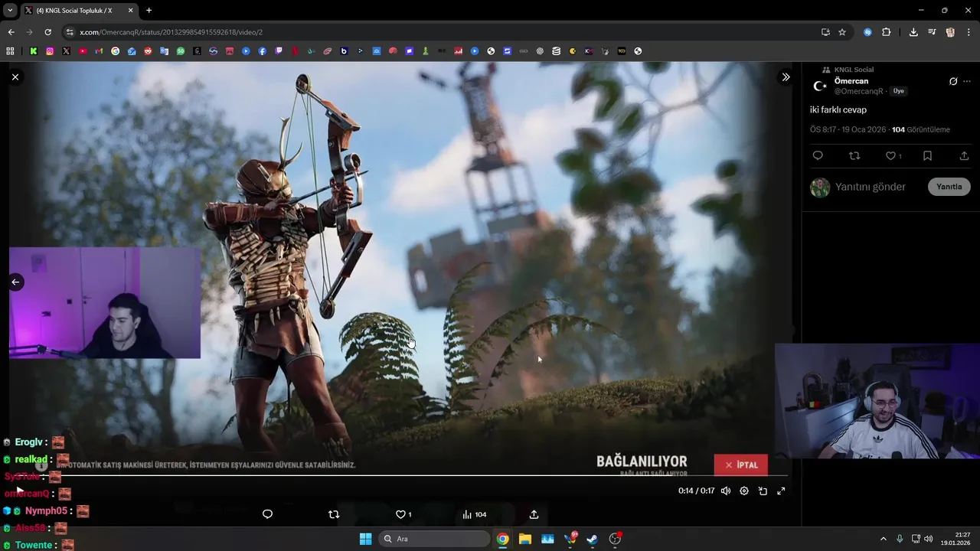Share the post from the sidebar icon
The height and width of the screenshot is (551, 980).
(x=964, y=155)
